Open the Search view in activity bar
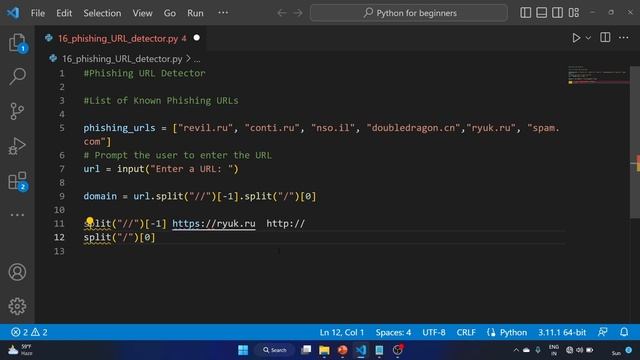 17,76
